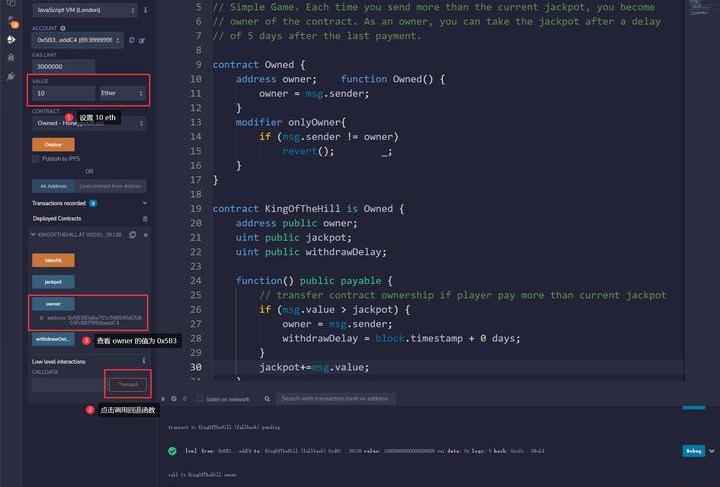The image size is (720, 487).
Task: Click the orange Deploy button
Action: (x=53, y=144)
